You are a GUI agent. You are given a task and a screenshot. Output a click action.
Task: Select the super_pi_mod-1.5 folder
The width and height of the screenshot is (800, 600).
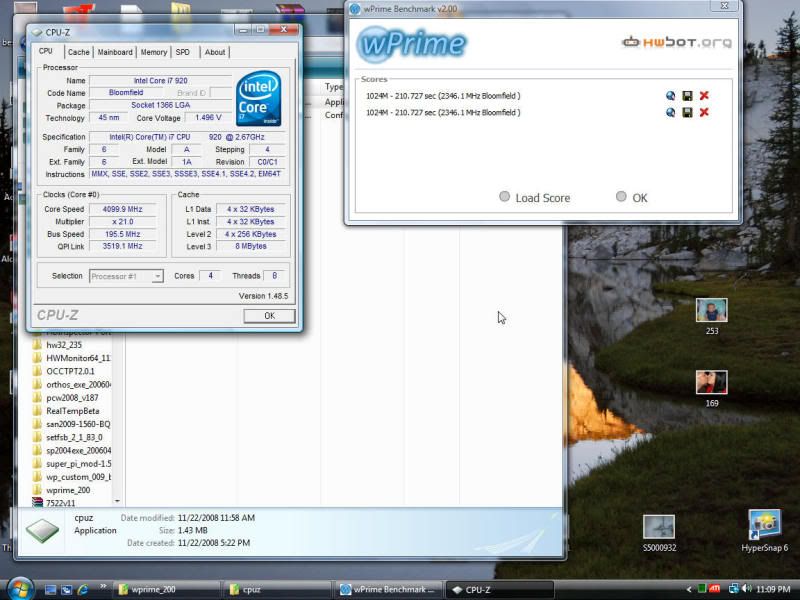tap(71, 464)
